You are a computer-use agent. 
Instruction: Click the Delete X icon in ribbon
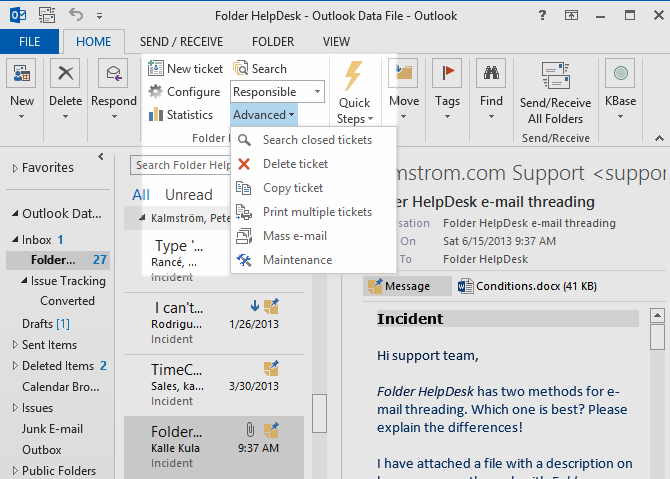pos(65,73)
